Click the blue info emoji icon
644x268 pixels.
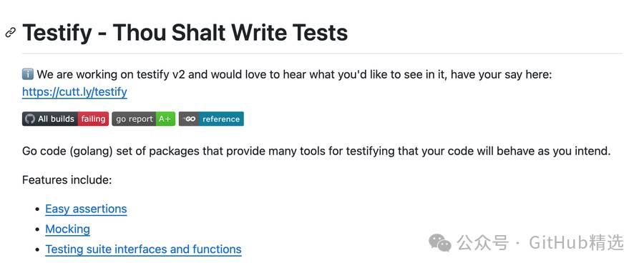point(27,75)
